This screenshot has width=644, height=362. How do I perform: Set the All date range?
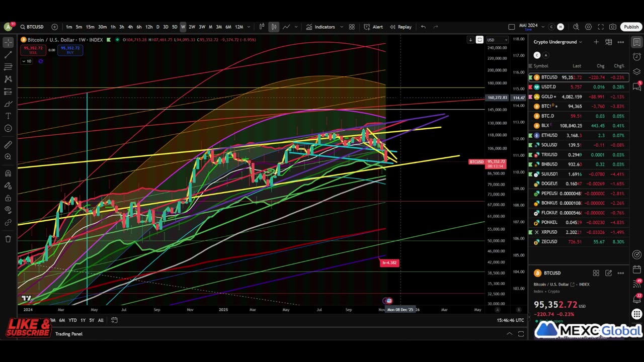coord(101,320)
